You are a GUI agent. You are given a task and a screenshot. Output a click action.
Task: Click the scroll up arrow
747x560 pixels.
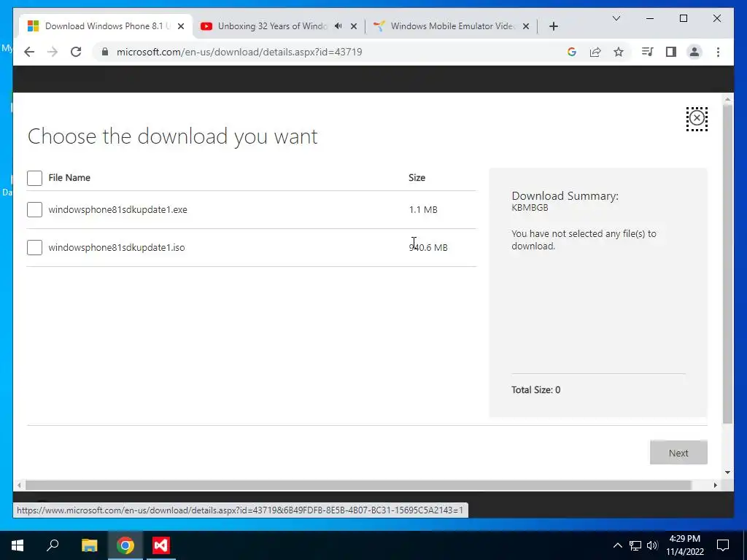pos(727,99)
